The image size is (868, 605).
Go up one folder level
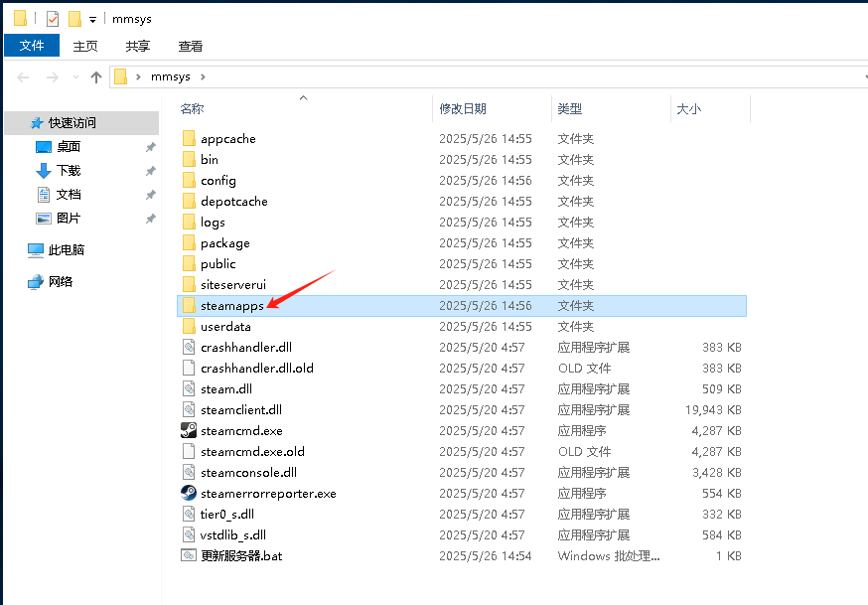(96, 76)
